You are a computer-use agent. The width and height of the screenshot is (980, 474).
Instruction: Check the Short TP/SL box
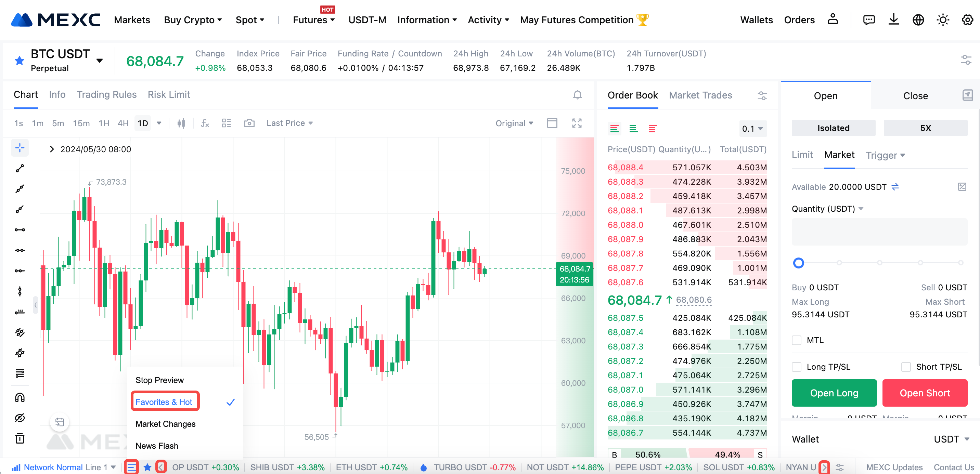[906, 367]
